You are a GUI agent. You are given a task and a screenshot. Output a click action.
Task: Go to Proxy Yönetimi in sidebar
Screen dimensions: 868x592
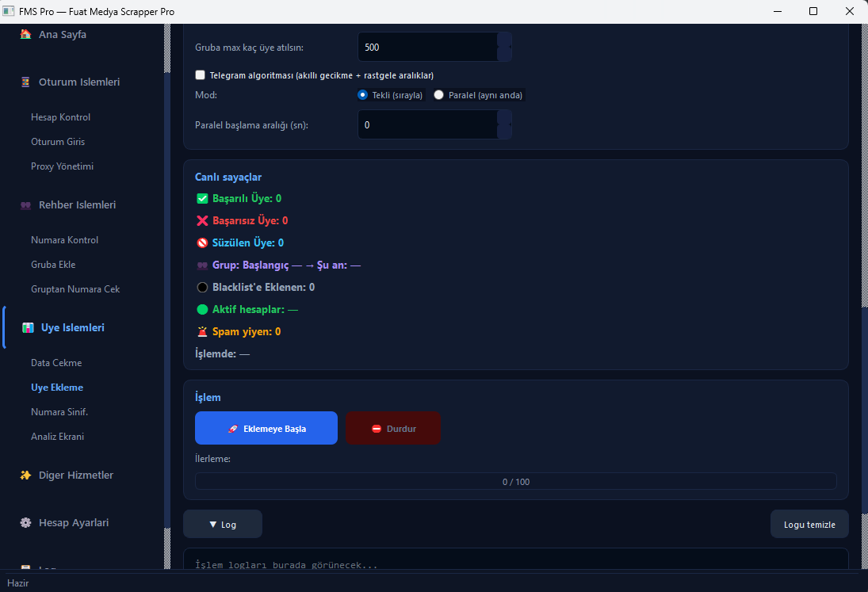pyautogui.click(x=62, y=166)
